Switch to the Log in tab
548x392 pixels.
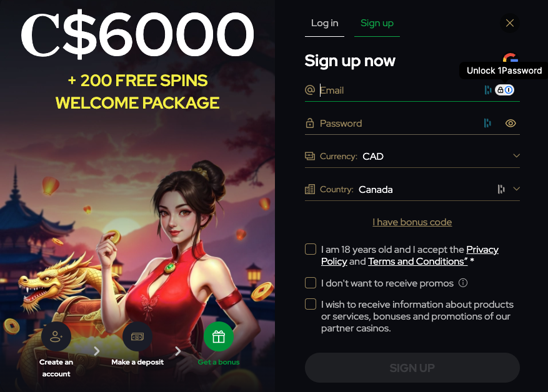(x=325, y=23)
